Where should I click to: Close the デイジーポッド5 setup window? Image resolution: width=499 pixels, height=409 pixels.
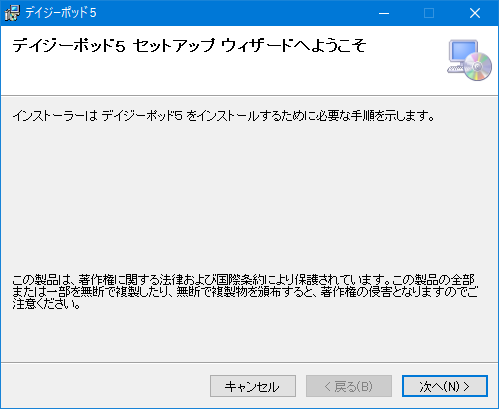[475, 13]
